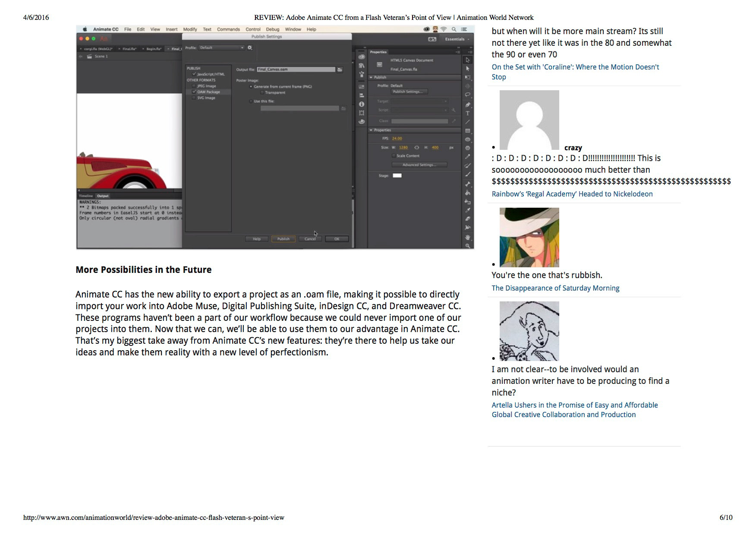
Task: Select Generate from current frame radio
Action: pos(251,87)
